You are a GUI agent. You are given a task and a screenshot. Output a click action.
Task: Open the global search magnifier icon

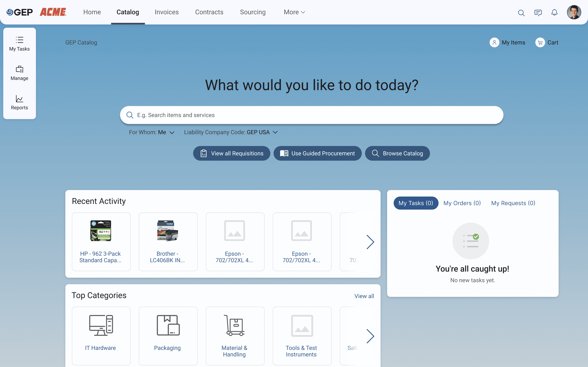point(521,13)
